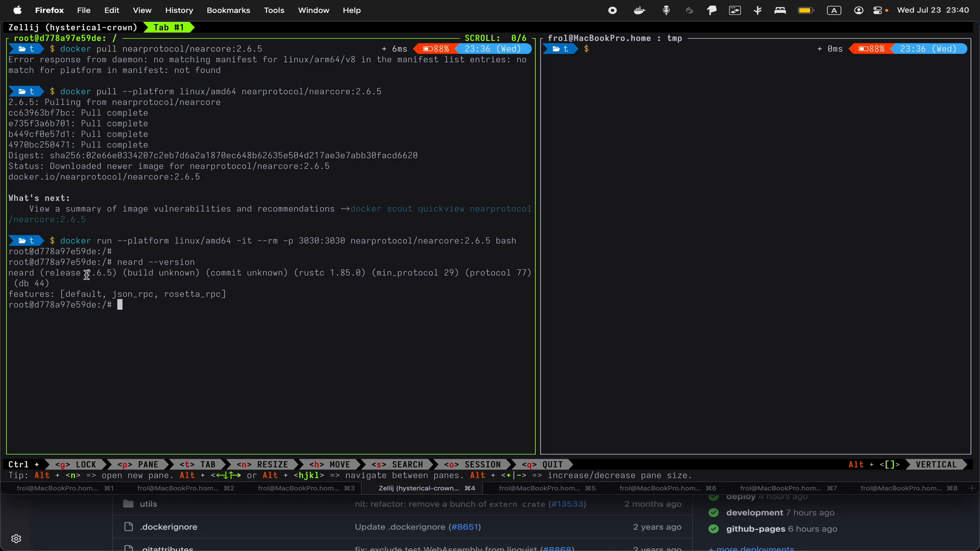Click the 88% battery indicator in Zellij status
Image resolution: width=980 pixels, height=551 pixels.
coord(435,48)
